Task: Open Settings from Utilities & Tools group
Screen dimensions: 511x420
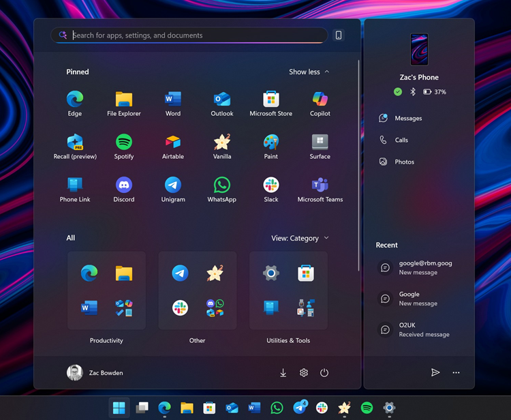Action: 271,273
